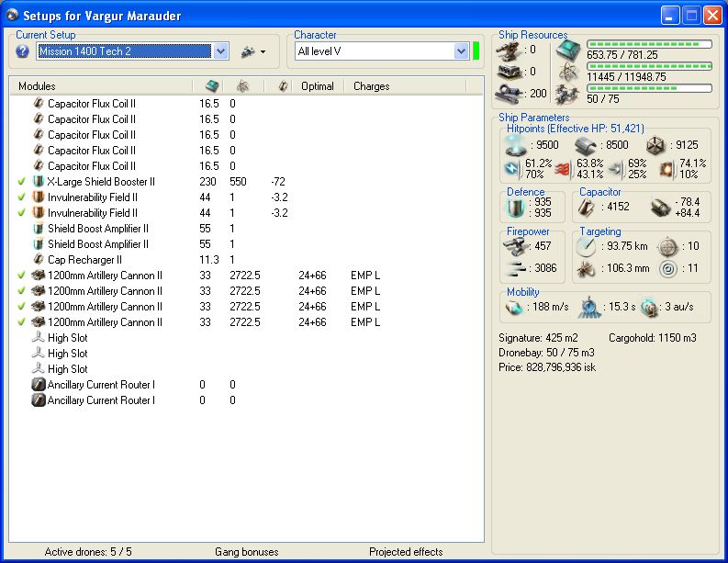The width and height of the screenshot is (728, 563).
Task: Click the max locked targets icon showing 10
Action: (667, 246)
